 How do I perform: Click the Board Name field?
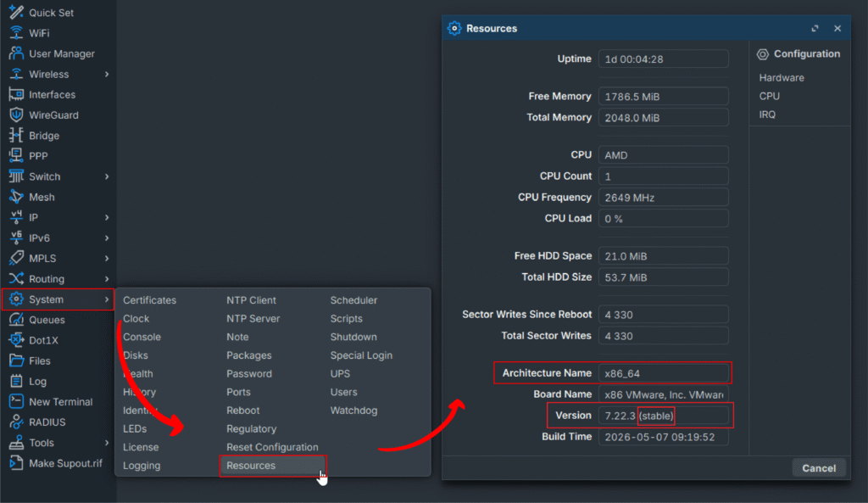pos(663,394)
